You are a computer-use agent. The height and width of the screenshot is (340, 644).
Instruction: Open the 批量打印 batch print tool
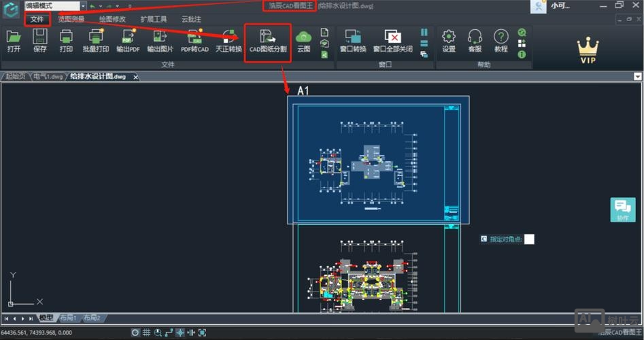95,41
